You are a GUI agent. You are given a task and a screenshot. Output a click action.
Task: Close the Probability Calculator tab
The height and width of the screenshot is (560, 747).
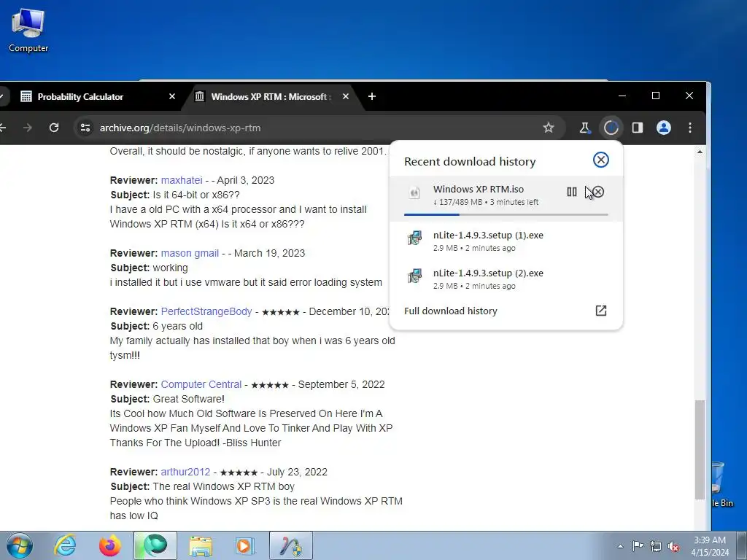click(x=172, y=97)
